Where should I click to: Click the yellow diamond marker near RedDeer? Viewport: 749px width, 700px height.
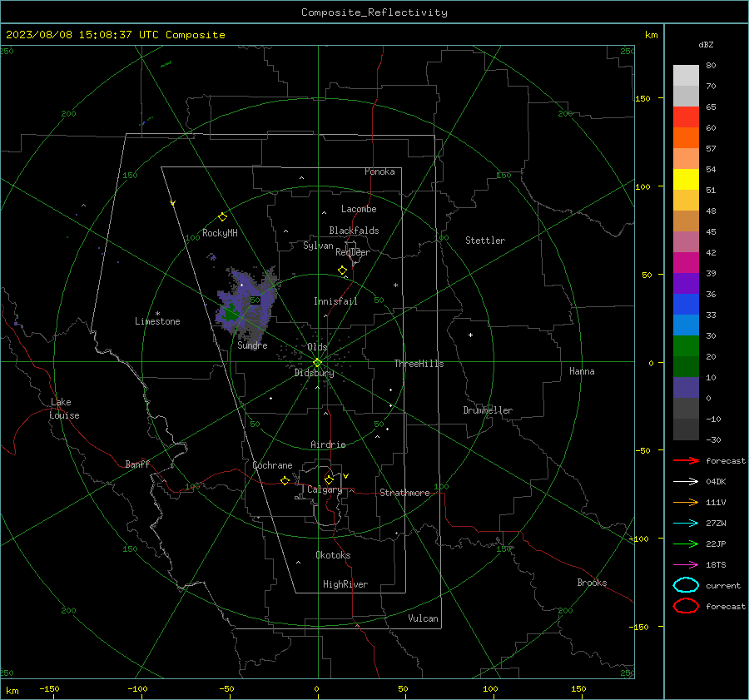click(342, 270)
